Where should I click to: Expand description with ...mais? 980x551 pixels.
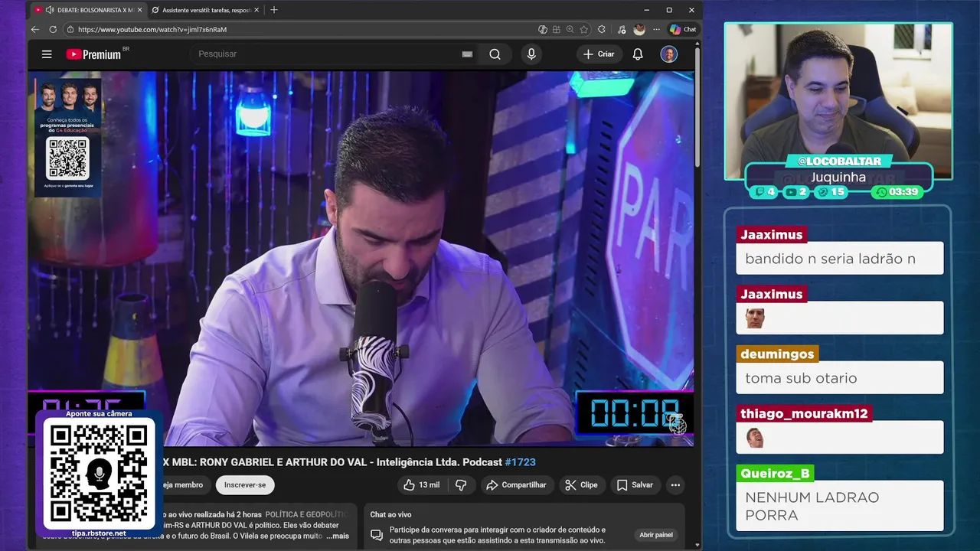(x=338, y=536)
